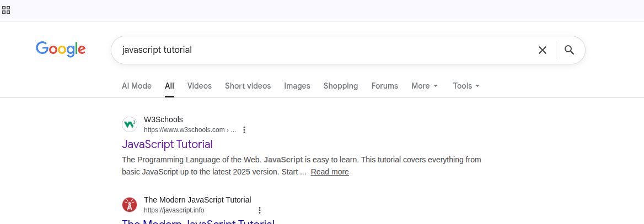This screenshot has width=644, height=224.
Task: Clear the search box with the X icon
Action: 542,50
